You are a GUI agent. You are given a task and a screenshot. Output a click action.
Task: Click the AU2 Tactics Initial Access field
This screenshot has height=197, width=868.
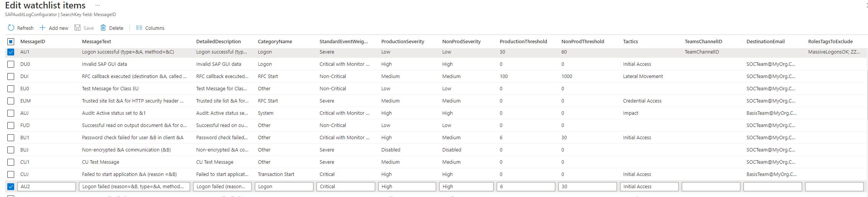click(x=649, y=187)
